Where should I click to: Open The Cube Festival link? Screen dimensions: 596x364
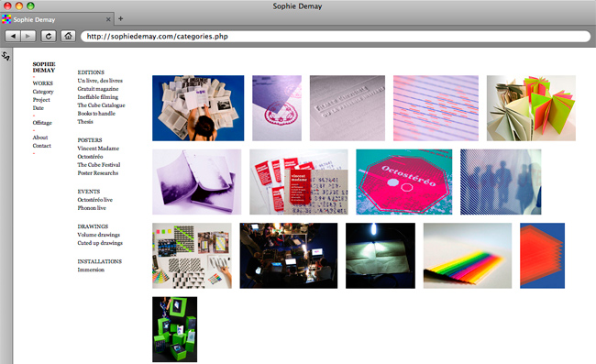coord(99,165)
